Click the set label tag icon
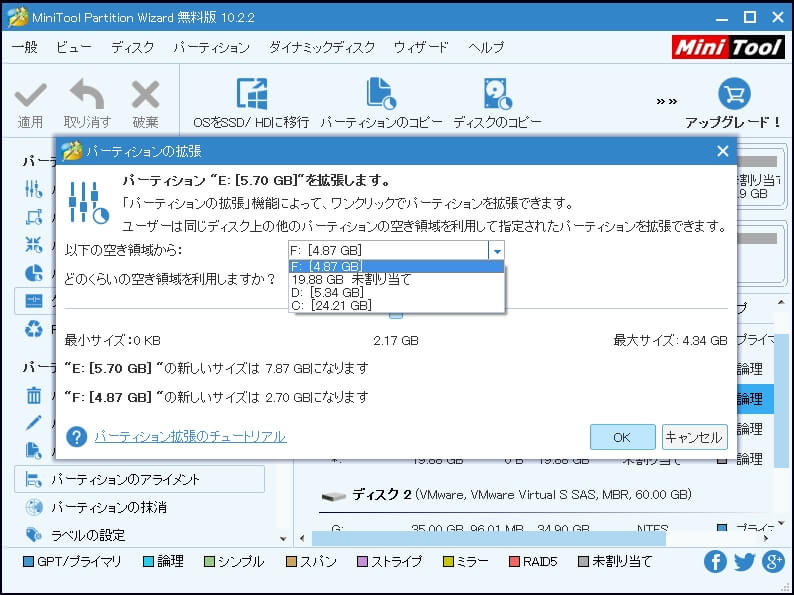 point(33,534)
